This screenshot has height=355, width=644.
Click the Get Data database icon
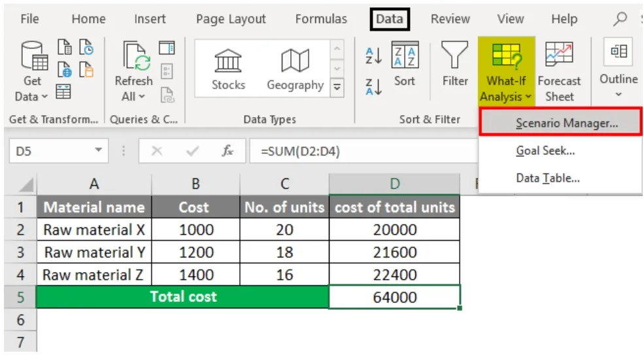34,56
